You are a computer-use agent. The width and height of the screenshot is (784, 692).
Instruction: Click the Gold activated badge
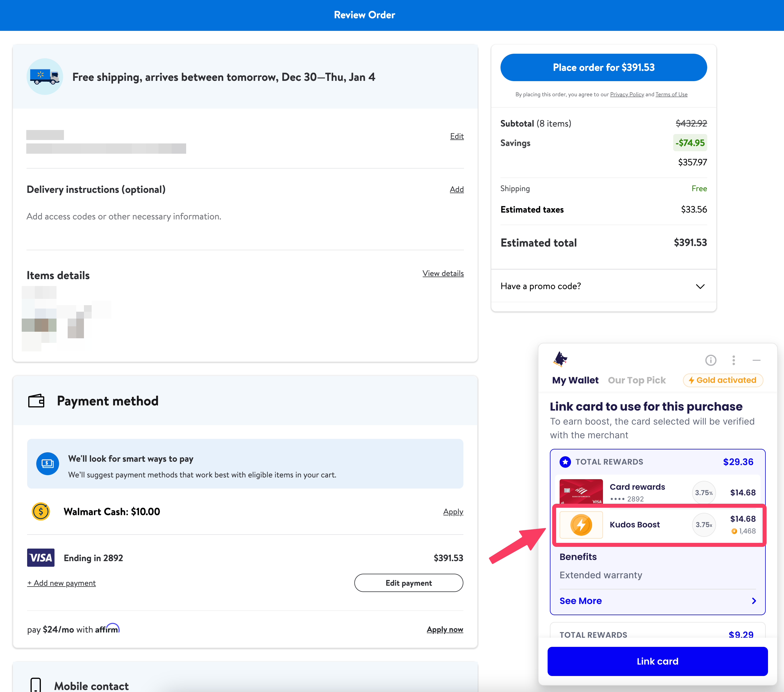[722, 380]
